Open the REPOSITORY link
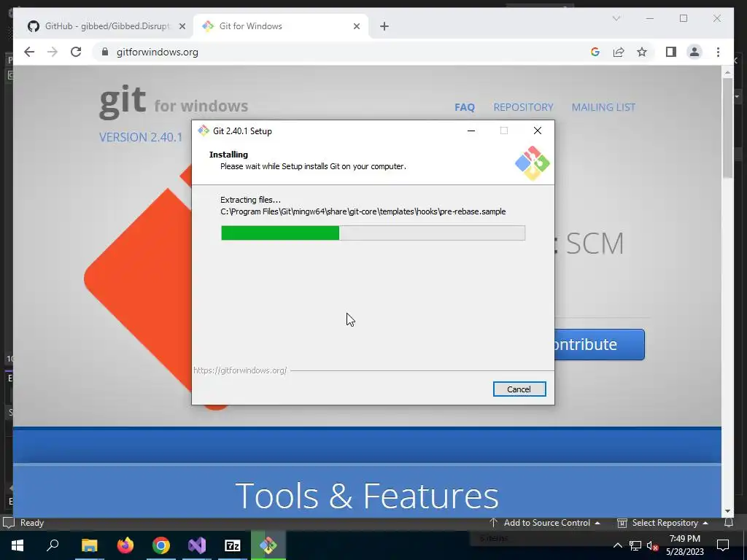Viewport: 747px width, 560px height. pos(523,107)
